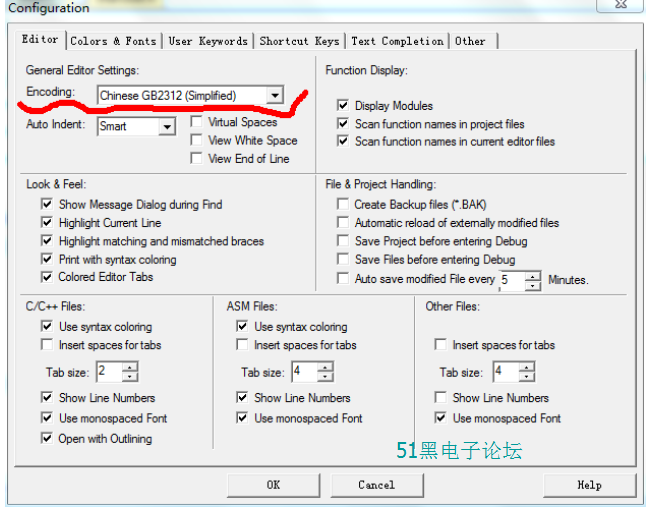647x508 pixels.
Task: Select the Text Completion tab
Action: pos(397,41)
